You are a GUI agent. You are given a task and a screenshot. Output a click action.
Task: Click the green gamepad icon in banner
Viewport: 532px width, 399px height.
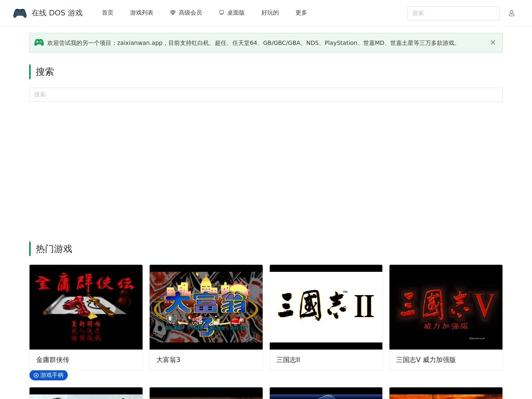(39, 42)
